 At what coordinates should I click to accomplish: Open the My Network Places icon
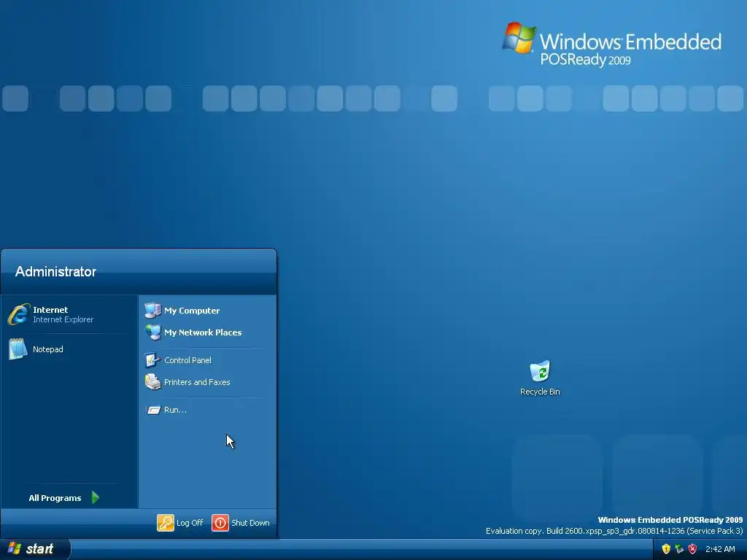click(153, 332)
